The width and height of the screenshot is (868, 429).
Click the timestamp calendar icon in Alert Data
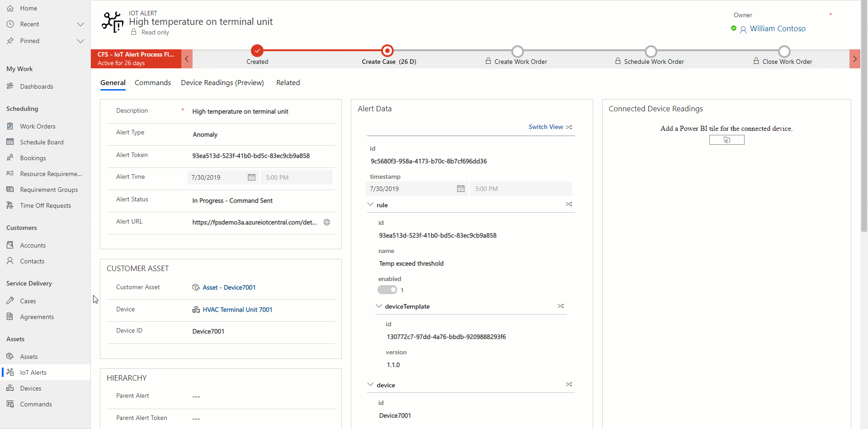click(x=461, y=189)
